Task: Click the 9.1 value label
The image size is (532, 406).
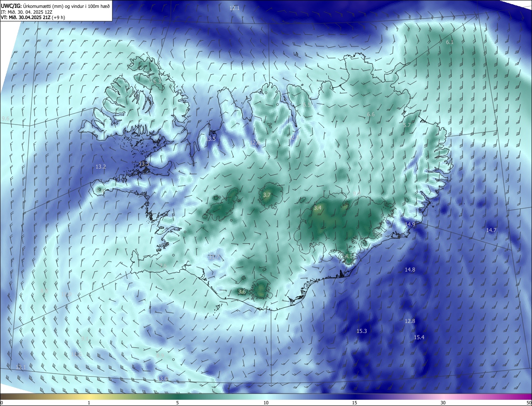Action: (85, 338)
